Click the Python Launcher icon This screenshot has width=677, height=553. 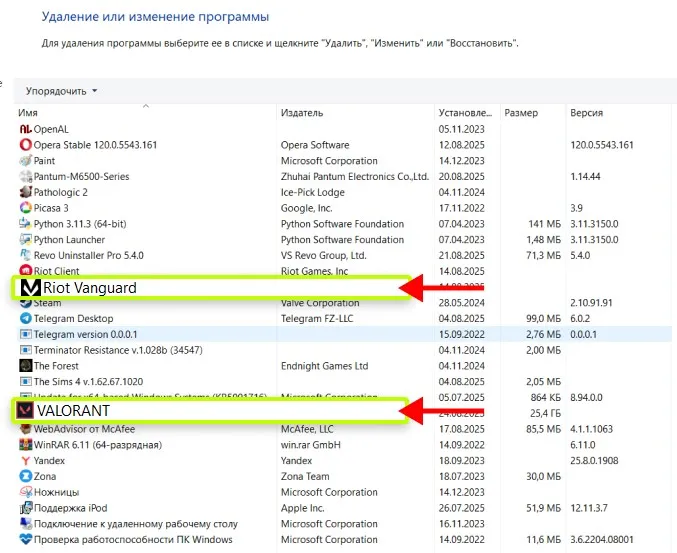pyautogui.click(x=25, y=239)
